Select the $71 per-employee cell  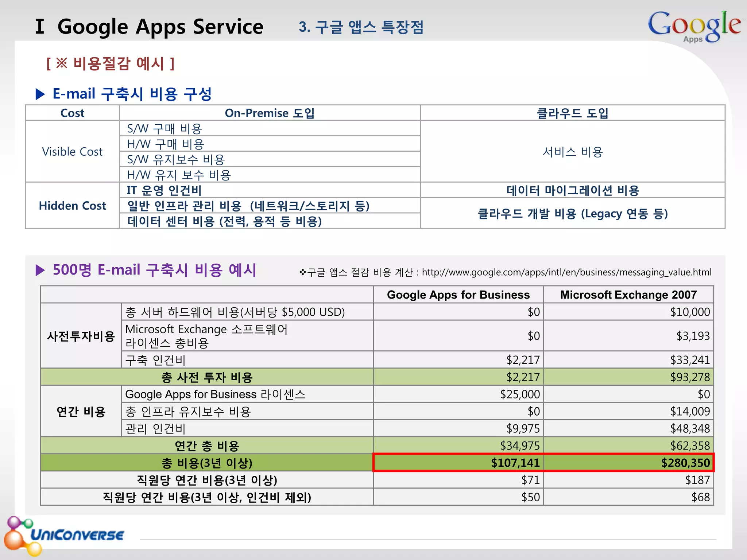point(458,480)
